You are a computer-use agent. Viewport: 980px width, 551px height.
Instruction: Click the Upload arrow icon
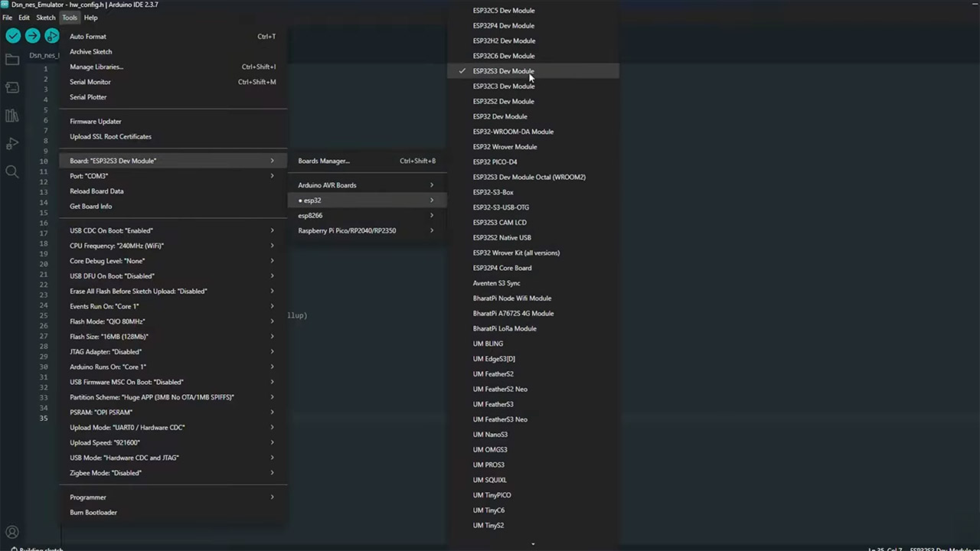pos(32,36)
